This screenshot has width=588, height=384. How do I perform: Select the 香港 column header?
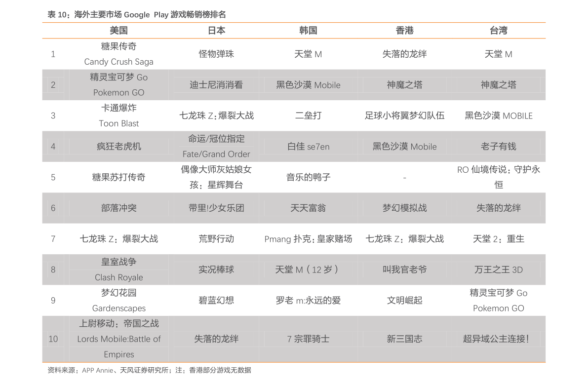click(404, 31)
